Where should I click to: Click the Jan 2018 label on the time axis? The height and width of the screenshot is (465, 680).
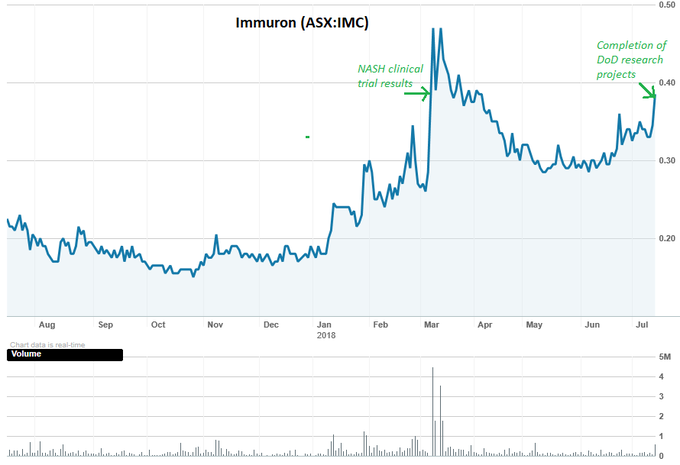(325, 330)
